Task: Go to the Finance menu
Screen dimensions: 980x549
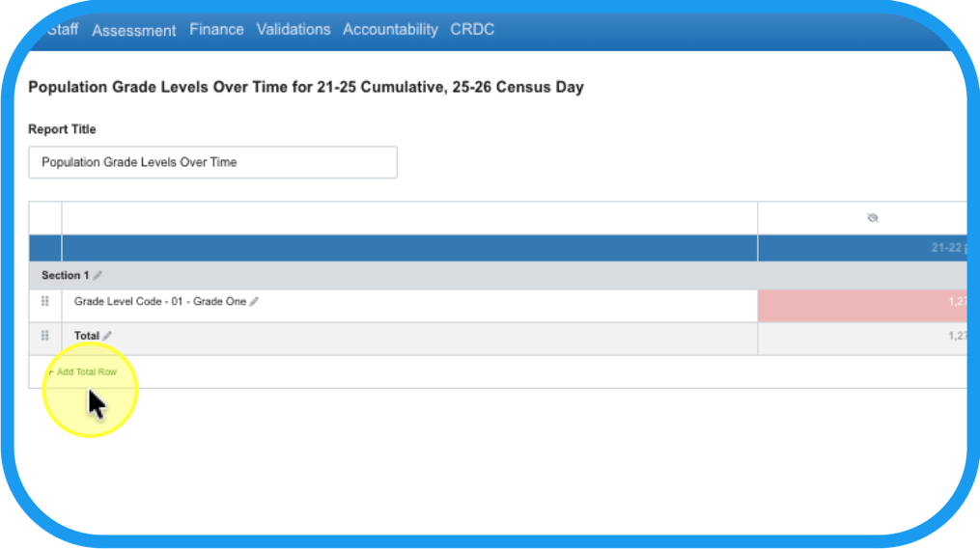Action: (x=216, y=30)
